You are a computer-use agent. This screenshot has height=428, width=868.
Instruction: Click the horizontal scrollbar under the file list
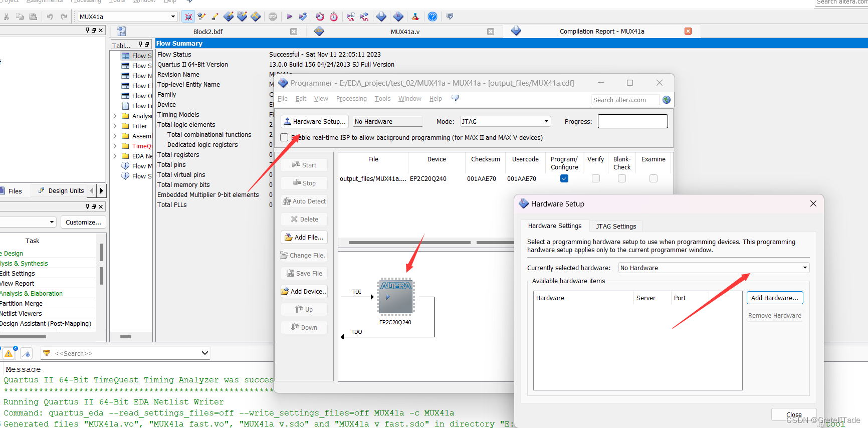tap(409, 243)
